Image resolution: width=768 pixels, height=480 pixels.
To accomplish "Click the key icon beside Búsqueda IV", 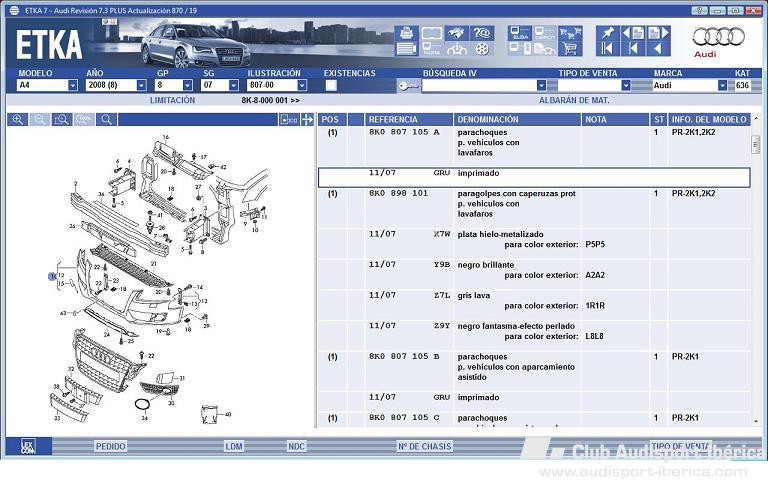I will click(408, 86).
